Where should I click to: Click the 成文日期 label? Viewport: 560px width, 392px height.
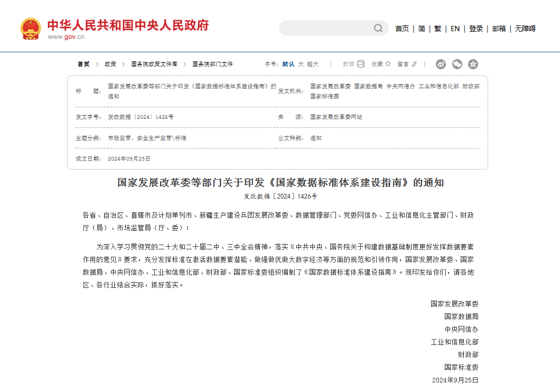click(x=88, y=158)
